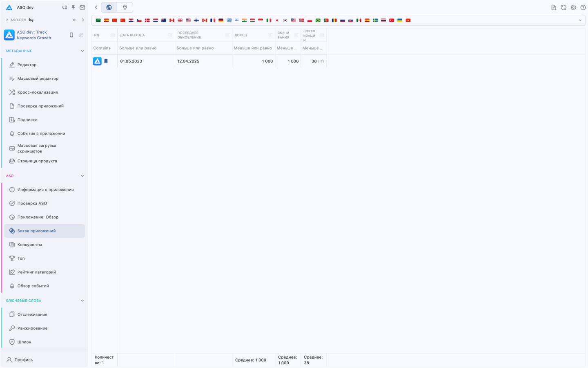
Task: Toggle the phone device icon near app title
Action: pos(71,35)
